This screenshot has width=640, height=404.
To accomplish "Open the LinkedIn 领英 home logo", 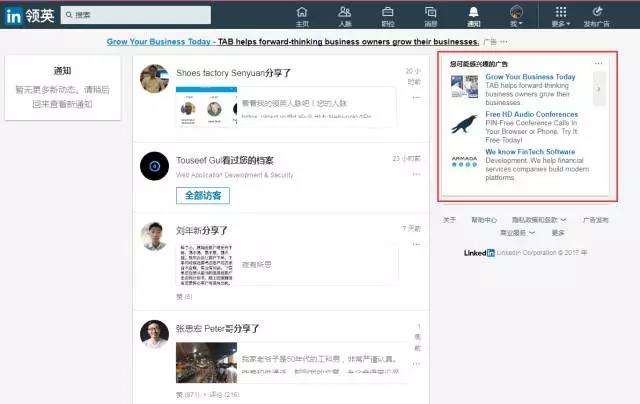I will click(x=29, y=16).
